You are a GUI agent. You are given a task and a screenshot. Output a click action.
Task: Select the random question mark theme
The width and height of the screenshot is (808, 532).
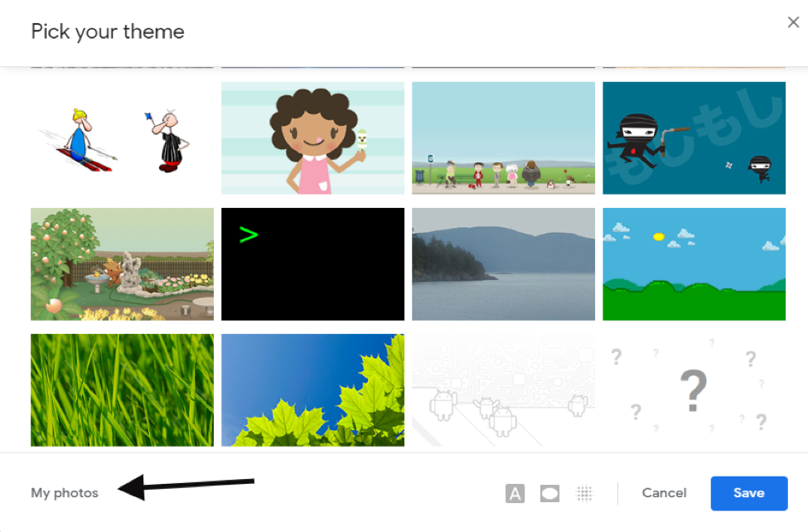(x=694, y=390)
